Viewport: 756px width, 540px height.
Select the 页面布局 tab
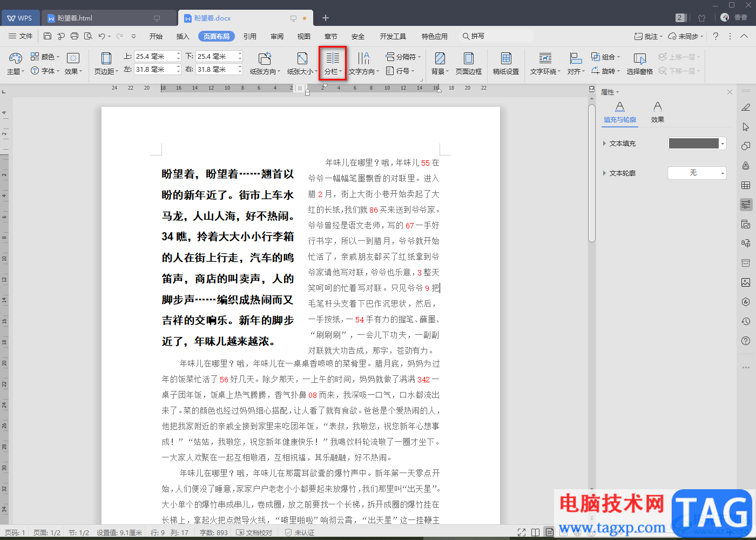coord(217,36)
